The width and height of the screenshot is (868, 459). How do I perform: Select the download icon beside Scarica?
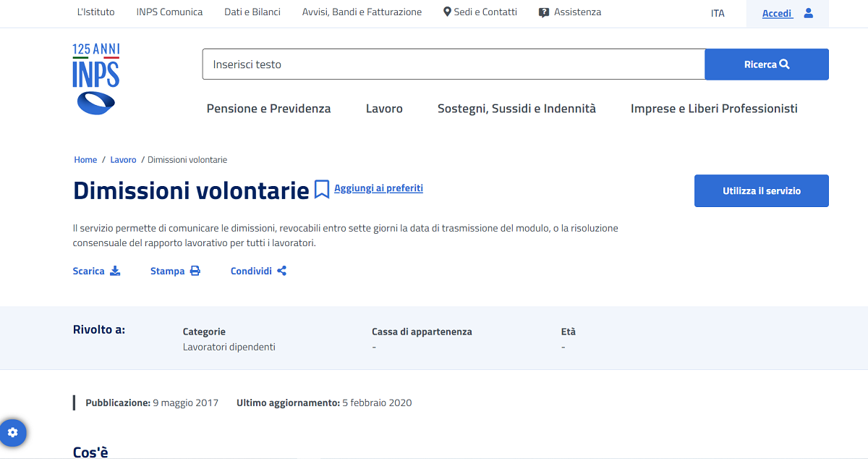click(x=116, y=271)
